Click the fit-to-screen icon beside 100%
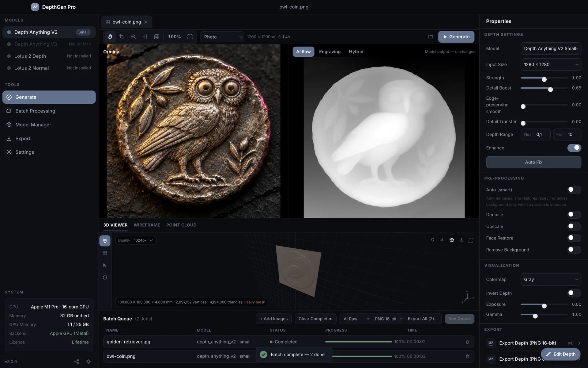Viewport: 588px width, 368px height. pos(190,37)
